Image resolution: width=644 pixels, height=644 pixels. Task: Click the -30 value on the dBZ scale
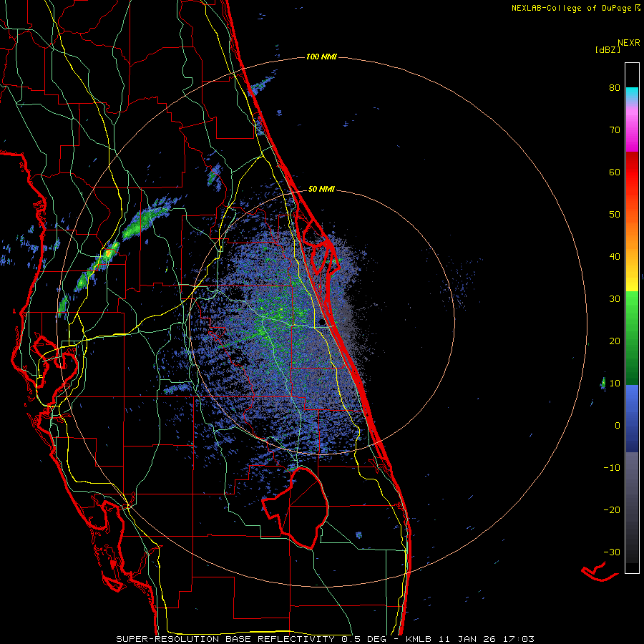(612, 552)
